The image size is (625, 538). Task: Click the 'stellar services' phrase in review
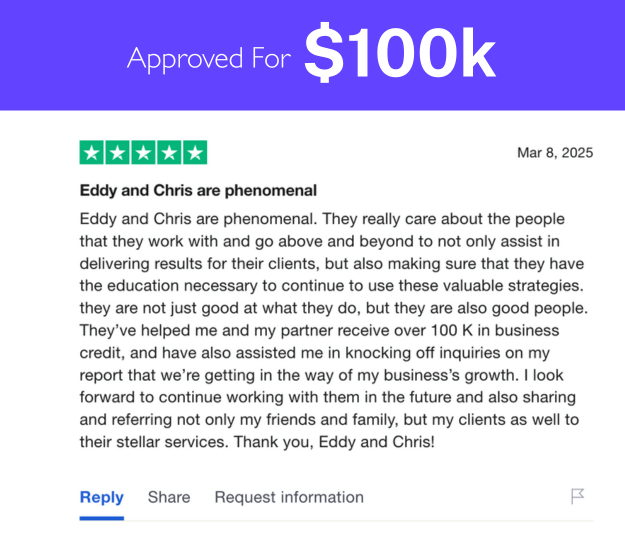(x=171, y=442)
